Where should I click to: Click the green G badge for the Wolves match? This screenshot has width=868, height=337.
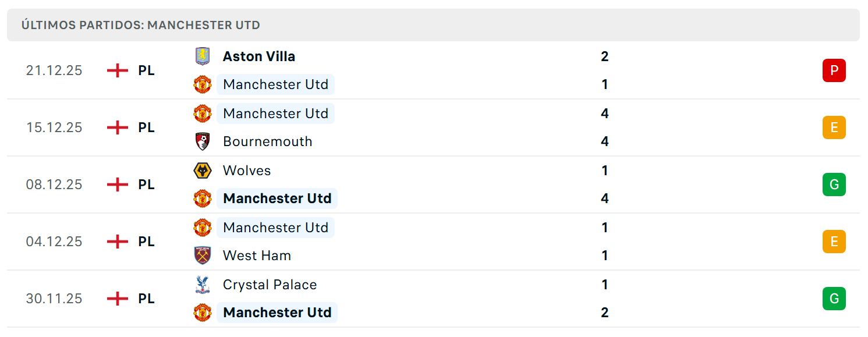[834, 185]
